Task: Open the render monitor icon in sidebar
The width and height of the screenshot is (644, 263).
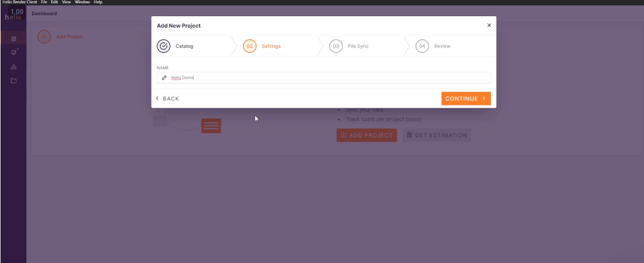Action: click(x=14, y=52)
